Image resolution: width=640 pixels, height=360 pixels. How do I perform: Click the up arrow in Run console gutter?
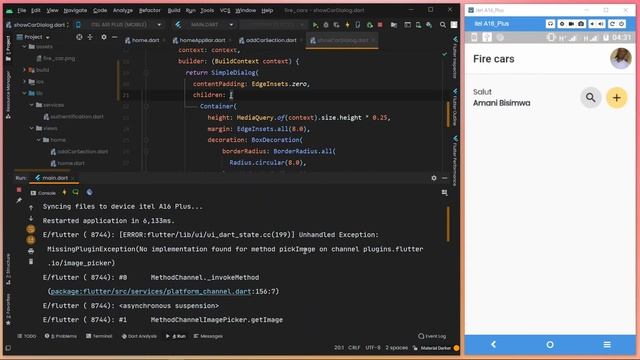31,207
